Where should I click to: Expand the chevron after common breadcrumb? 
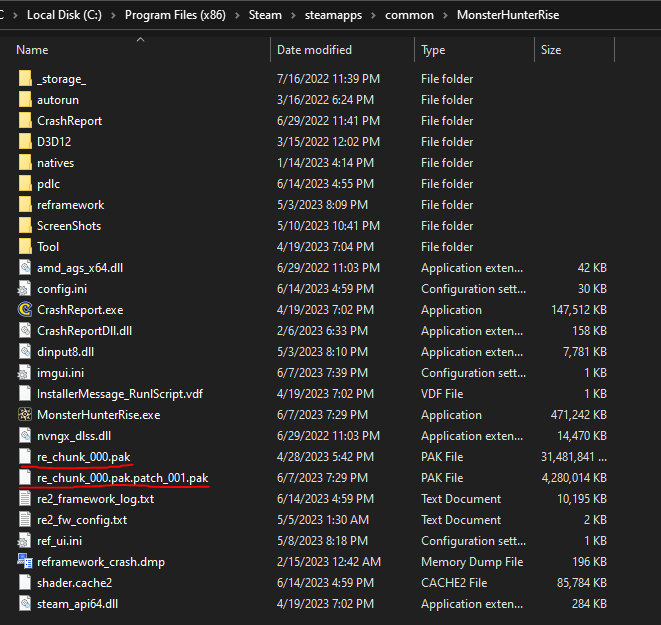pos(445,15)
